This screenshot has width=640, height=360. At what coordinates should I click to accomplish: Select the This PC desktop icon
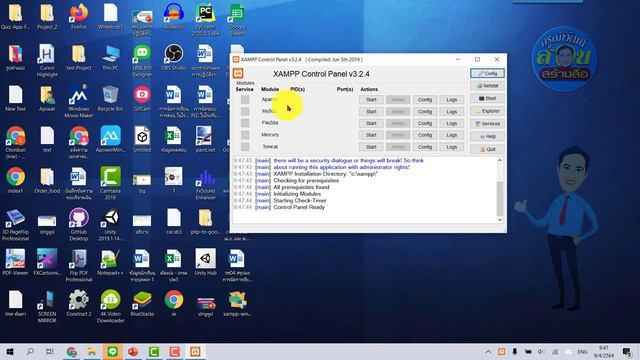(x=110, y=58)
